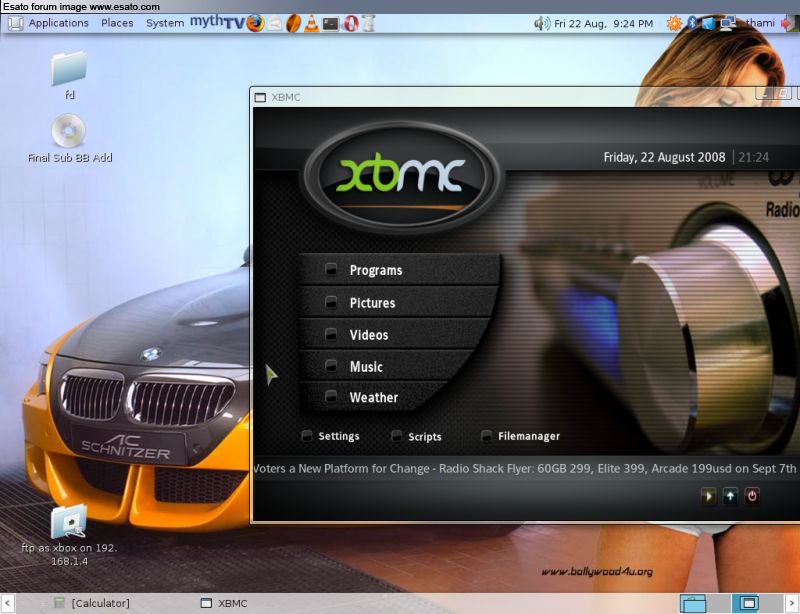This screenshot has height=614, width=800.
Task: Open XBMC Scripts
Action: (417, 436)
